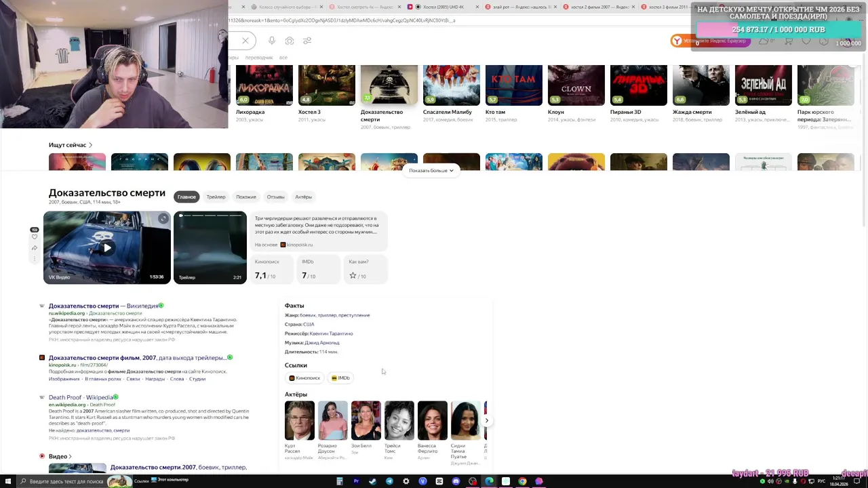Expand VK Video player fullscreen icon
Screen dimensions: 868x488
tap(163, 218)
